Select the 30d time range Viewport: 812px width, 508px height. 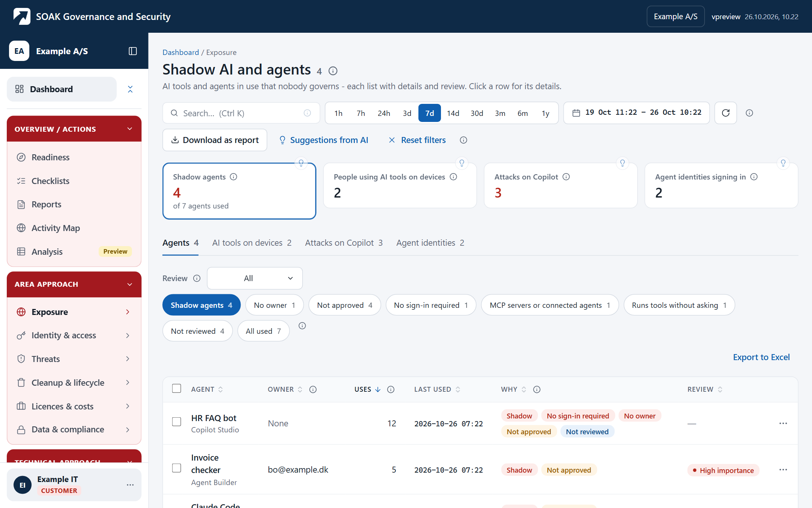pyautogui.click(x=477, y=113)
